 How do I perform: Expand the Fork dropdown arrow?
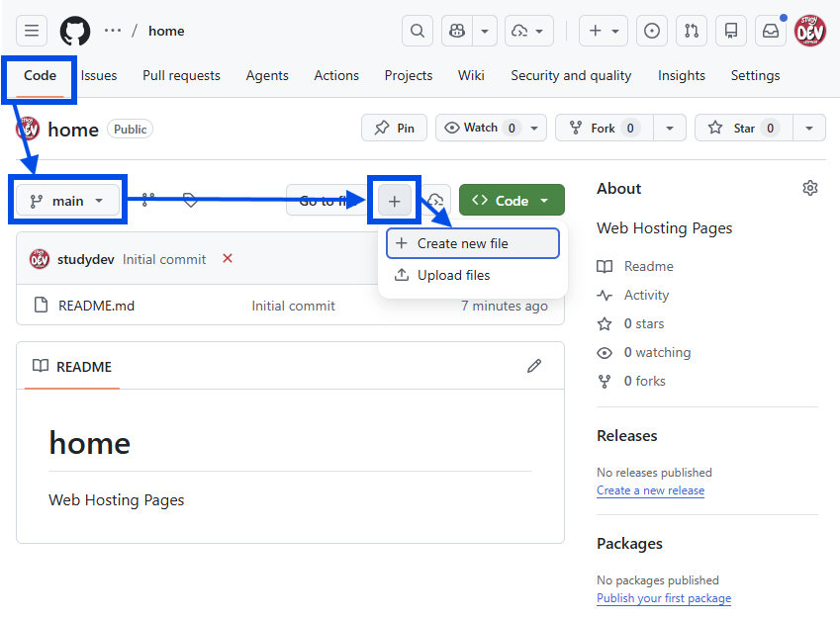tap(670, 128)
